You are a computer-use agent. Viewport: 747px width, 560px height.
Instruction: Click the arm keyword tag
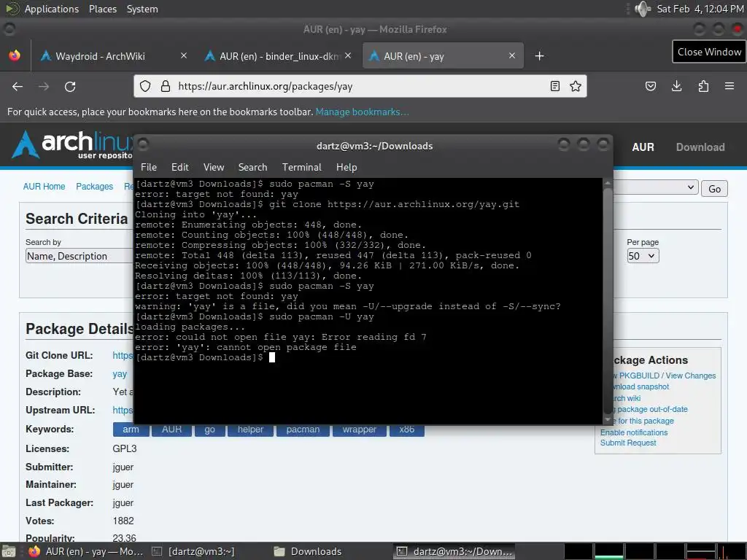point(131,429)
